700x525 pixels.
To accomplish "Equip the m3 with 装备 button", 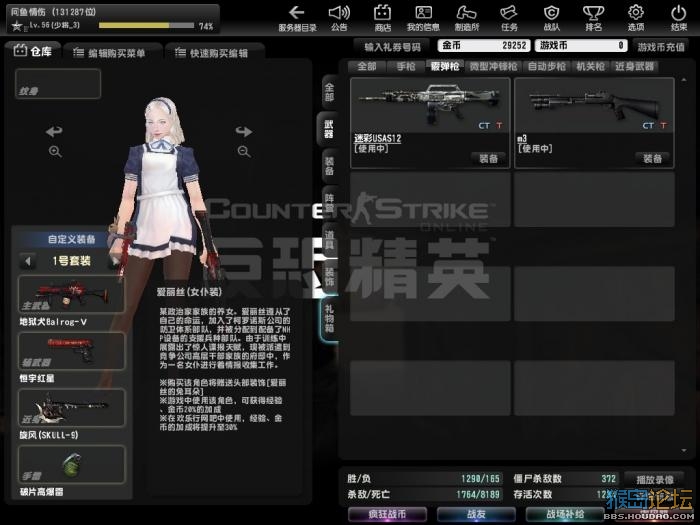I will click(652, 158).
